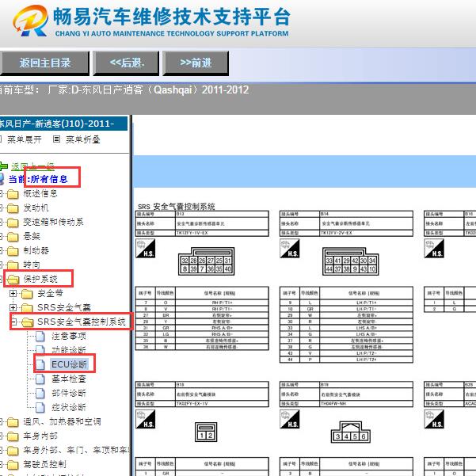
Task: Open the 变速箱和传动系 folder
Action: (53, 222)
